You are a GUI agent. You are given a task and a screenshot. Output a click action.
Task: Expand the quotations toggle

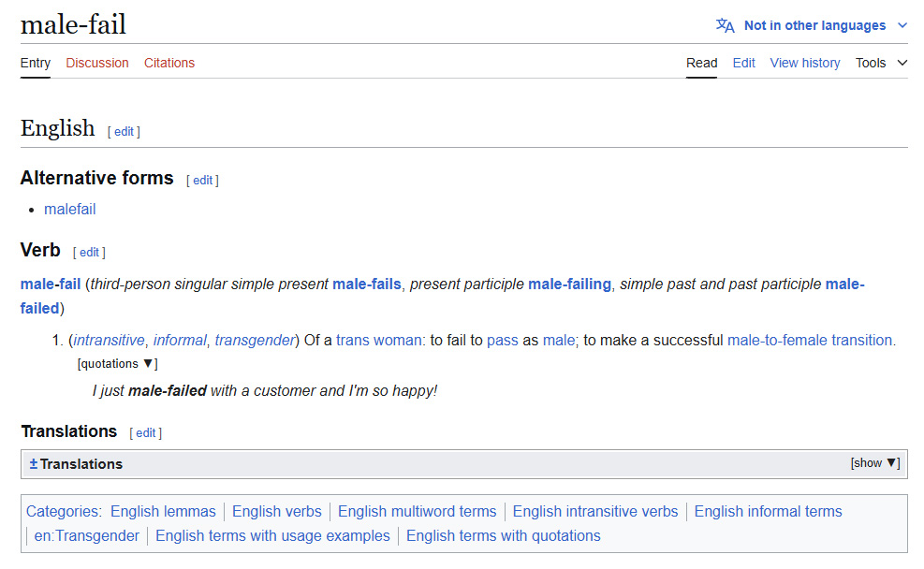click(117, 363)
